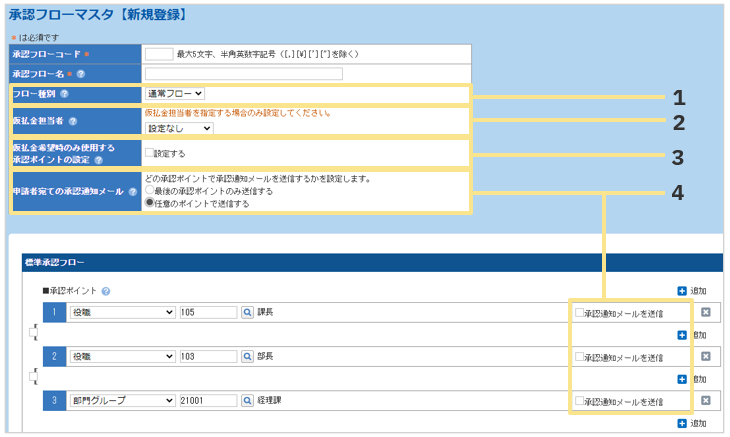The height and width of the screenshot is (437, 730).
Task: Select 任意のポイントで送信する radio option
Action: (150, 203)
